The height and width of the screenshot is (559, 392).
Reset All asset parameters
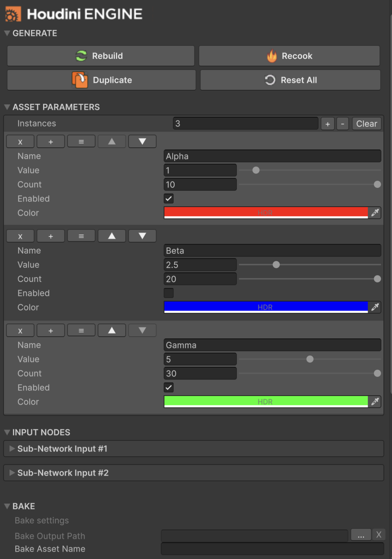[x=290, y=80]
